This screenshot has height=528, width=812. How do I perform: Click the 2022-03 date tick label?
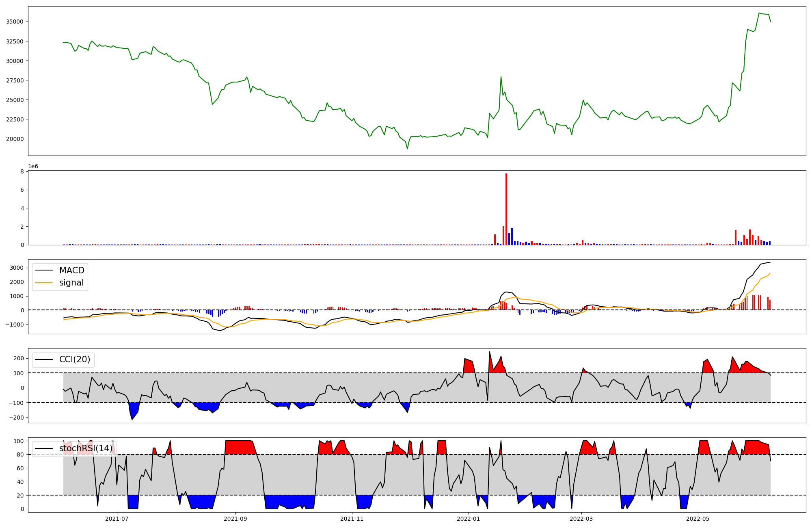point(581,519)
